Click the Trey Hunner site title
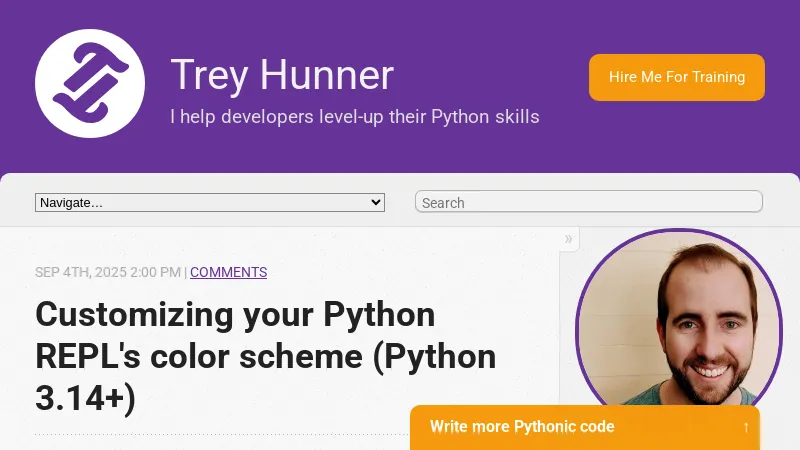 [282, 76]
